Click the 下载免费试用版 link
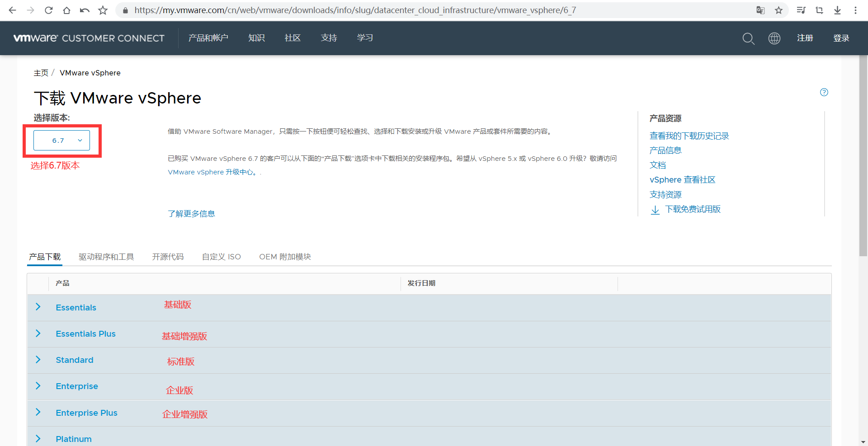868x446 pixels. pyautogui.click(x=693, y=209)
